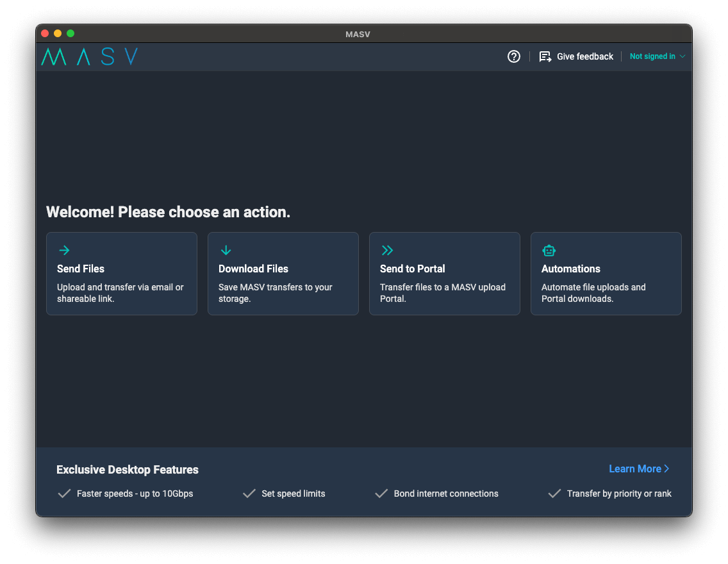Image resolution: width=728 pixels, height=564 pixels.
Task: Open the Learn More chevron
Action: pos(666,469)
